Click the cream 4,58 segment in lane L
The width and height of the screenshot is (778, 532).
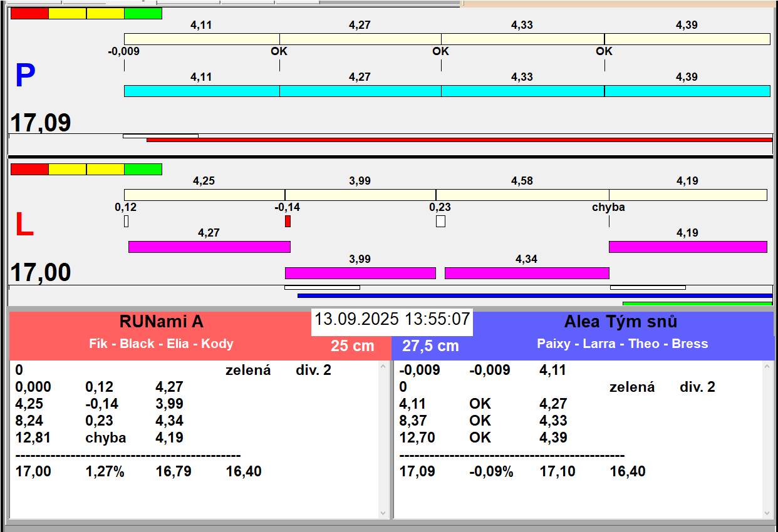[x=522, y=195]
